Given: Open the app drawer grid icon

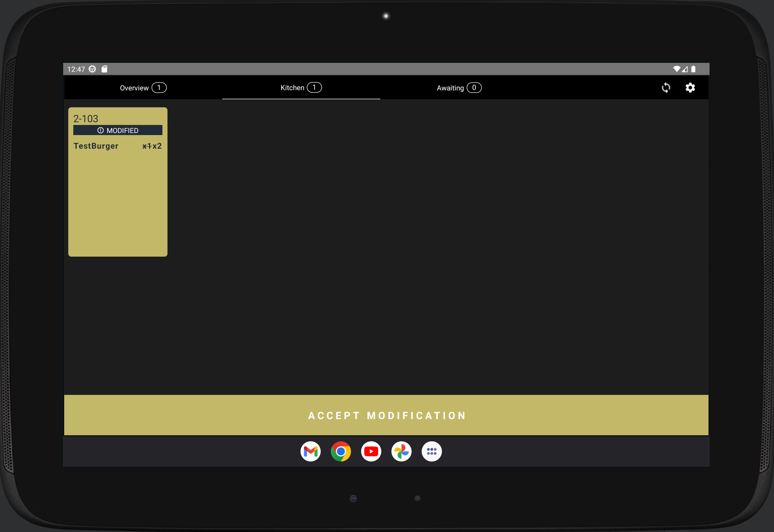Looking at the screenshot, I should click(432, 451).
